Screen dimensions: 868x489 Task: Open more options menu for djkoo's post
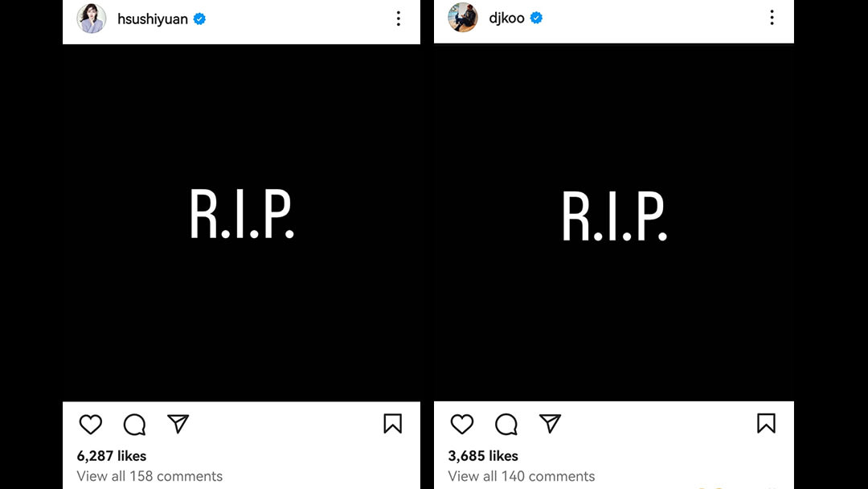tap(772, 18)
